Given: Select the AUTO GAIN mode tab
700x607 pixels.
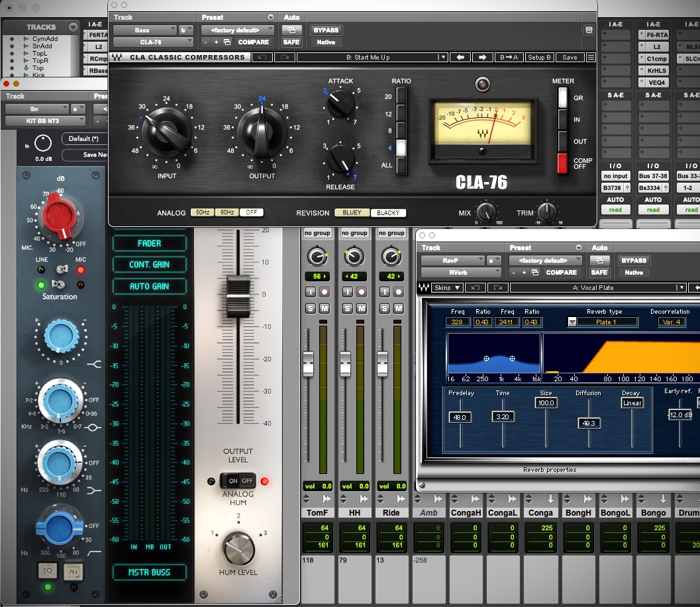Looking at the screenshot, I should pos(150,286).
